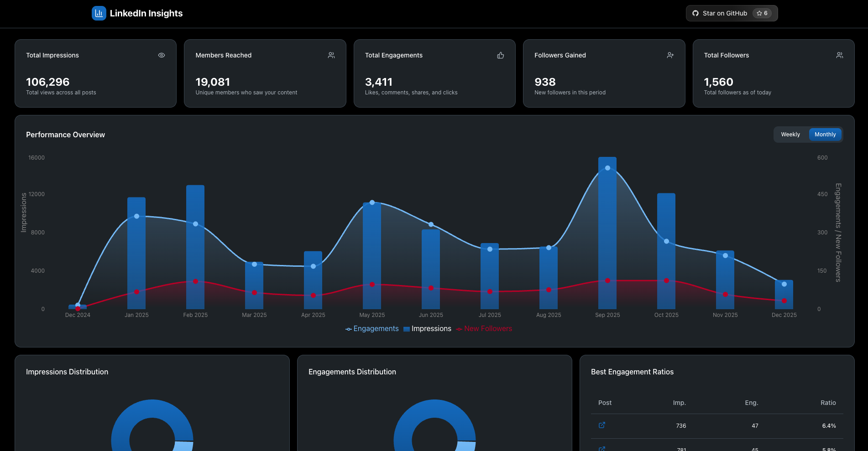The height and width of the screenshot is (451, 868).
Task: Open the second post's external link icon
Action: [601, 448]
